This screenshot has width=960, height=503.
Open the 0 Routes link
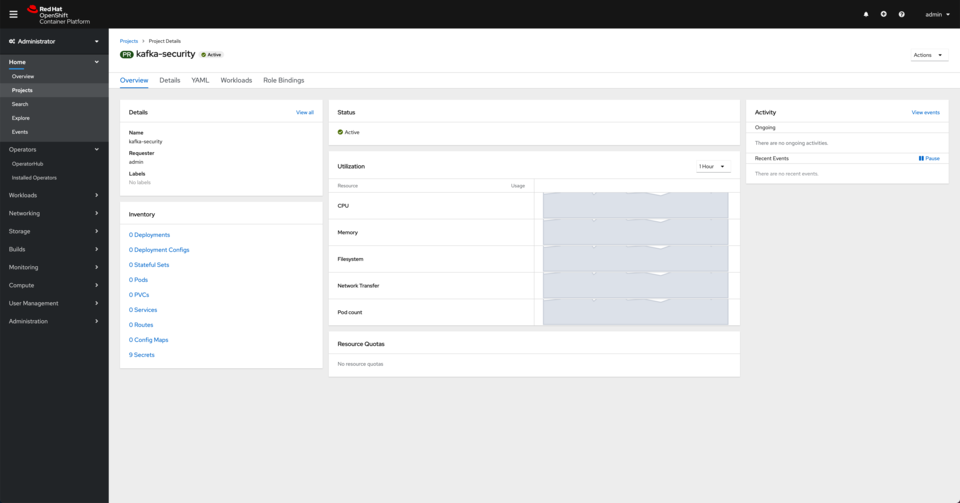coord(141,325)
